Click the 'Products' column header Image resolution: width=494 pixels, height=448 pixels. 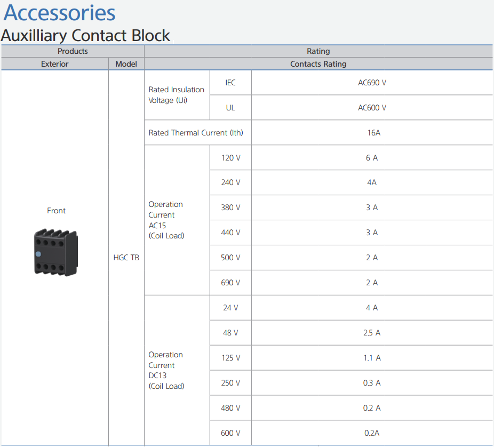coord(73,51)
